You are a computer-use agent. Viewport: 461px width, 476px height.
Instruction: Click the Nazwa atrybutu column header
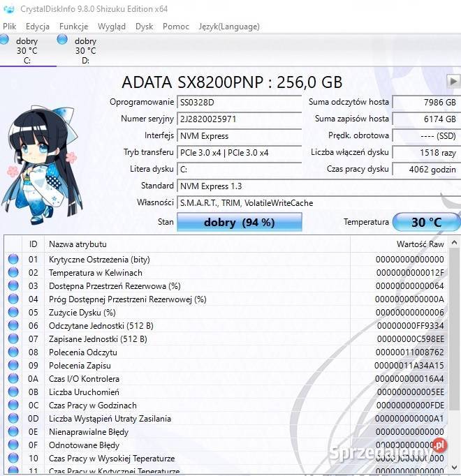tap(197, 244)
